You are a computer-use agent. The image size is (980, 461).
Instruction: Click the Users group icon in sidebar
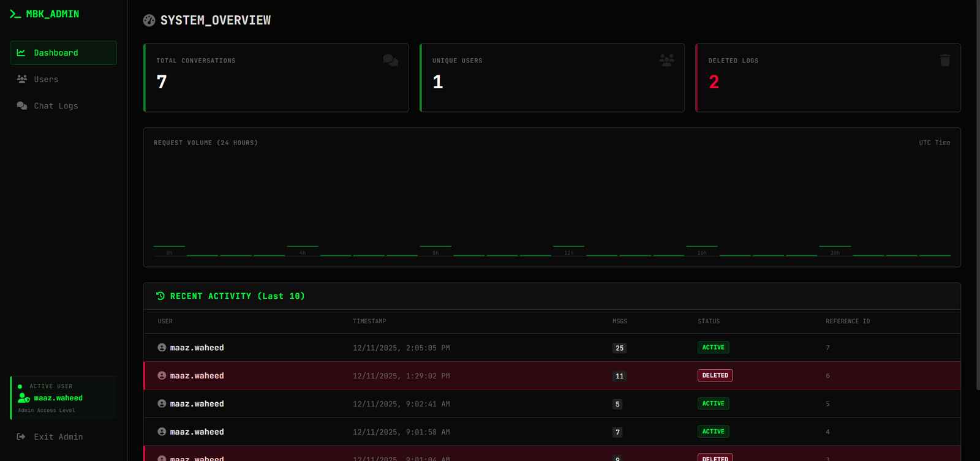[22, 79]
